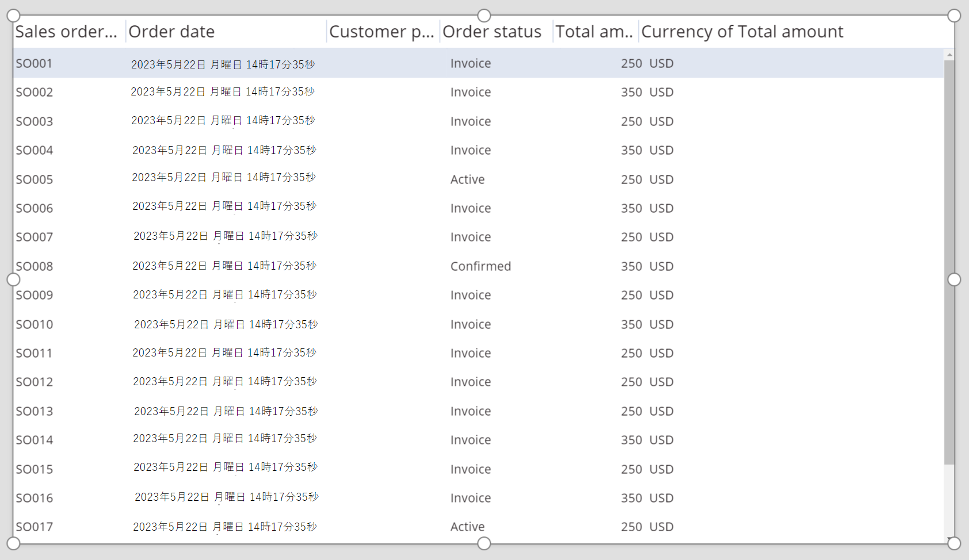Click the vertical scrollbar thumb
This screenshot has height=560, width=969.
pos(949,262)
